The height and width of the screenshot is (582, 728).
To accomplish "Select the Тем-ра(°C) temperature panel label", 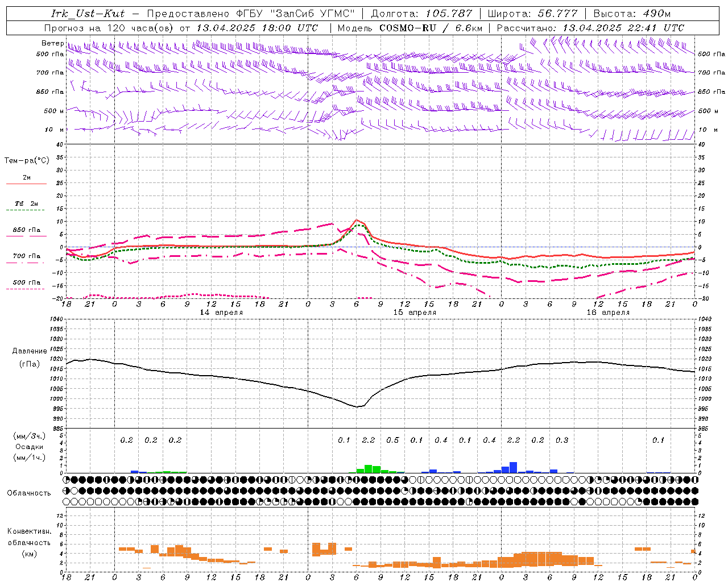I will (x=27, y=161).
